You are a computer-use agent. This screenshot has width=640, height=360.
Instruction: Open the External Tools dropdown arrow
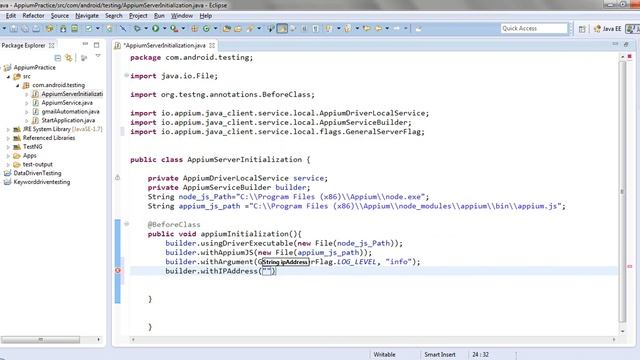(x=183, y=29)
